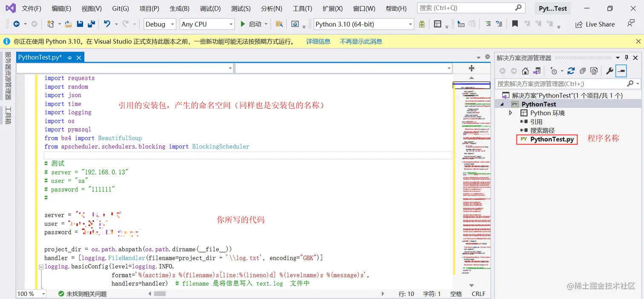Click the Live Share button
The height and width of the screenshot is (299, 644).
tap(595, 24)
